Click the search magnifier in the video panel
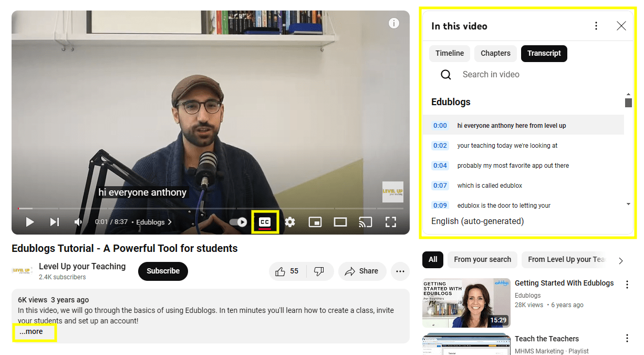Image resolution: width=644 pixels, height=355 pixels. [x=445, y=74]
